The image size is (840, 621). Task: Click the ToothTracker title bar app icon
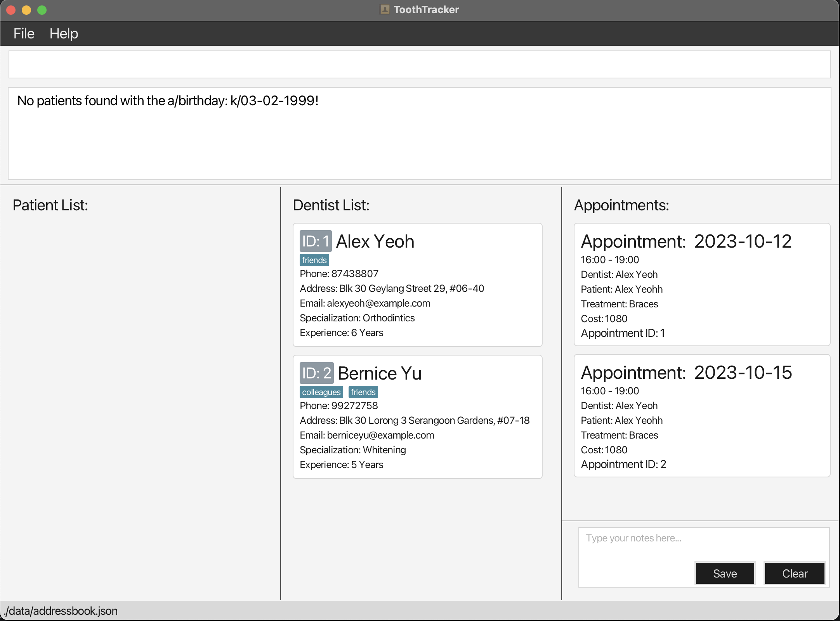point(384,10)
